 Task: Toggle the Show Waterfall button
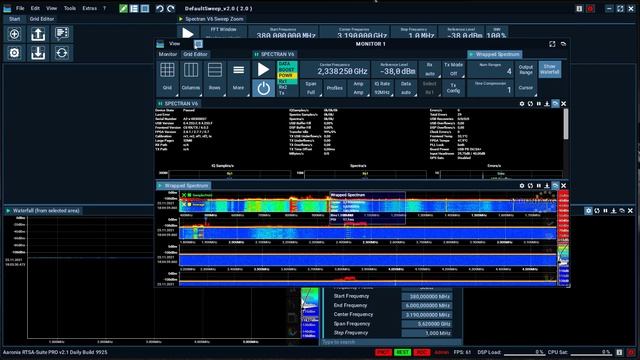click(550, 69)
